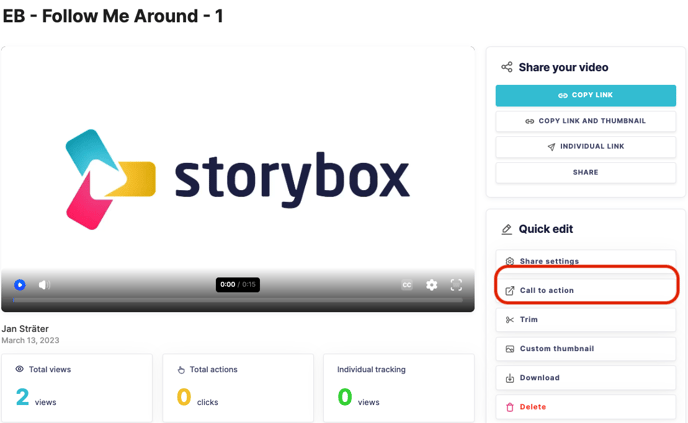The height and width of the screenshot is (423, 688).
Task: Click the title EB - Follow Me Around - 1
Action: click(x=113, y=16)
